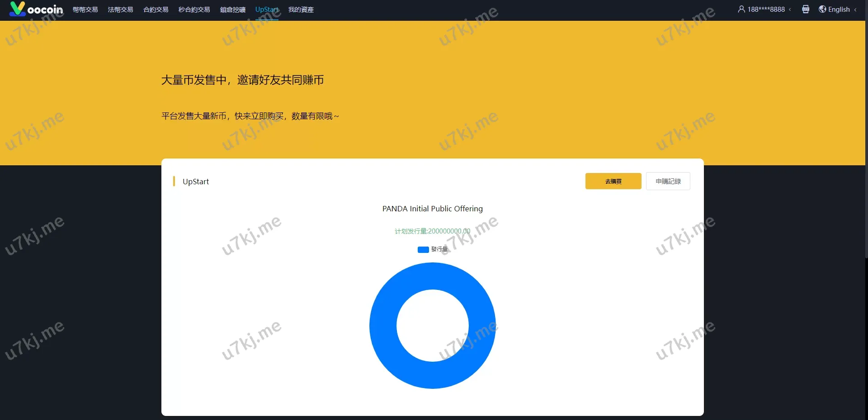Navigate to 鎖倉挖礦

[232, 9]
